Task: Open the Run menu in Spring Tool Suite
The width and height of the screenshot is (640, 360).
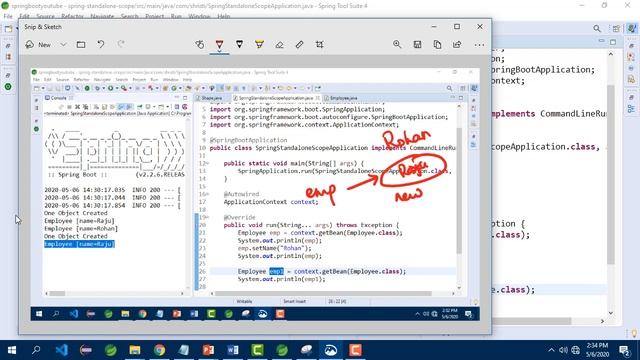Action: click(176, 16)
